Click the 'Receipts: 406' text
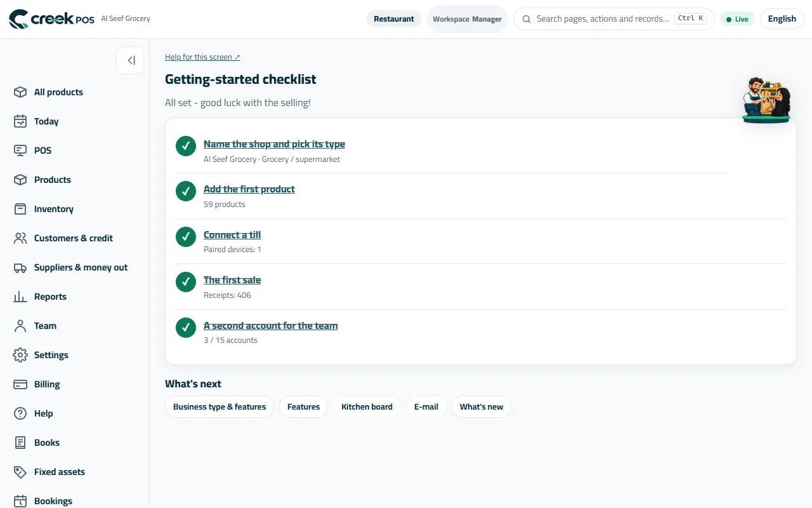Screen dimensions: 812x508 [227, 295]
